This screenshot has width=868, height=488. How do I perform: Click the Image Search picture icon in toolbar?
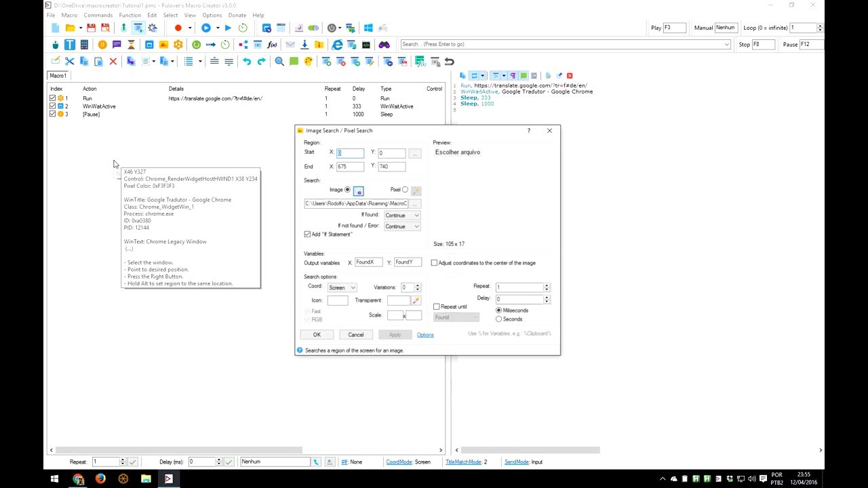[x=163, y=45]
